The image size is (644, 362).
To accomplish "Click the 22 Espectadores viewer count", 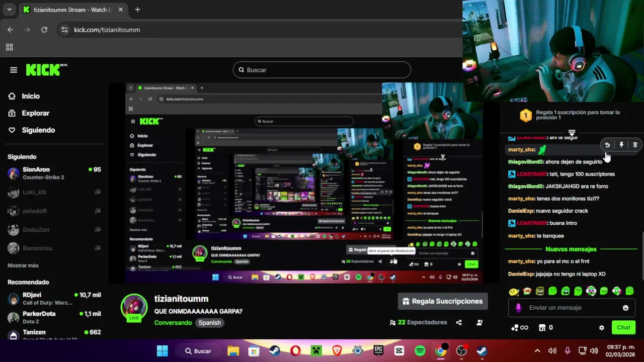I will tap(418, 322).
